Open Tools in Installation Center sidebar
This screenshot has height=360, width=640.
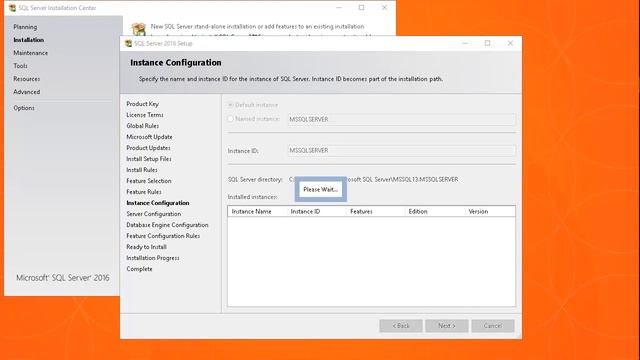[20, 66]
